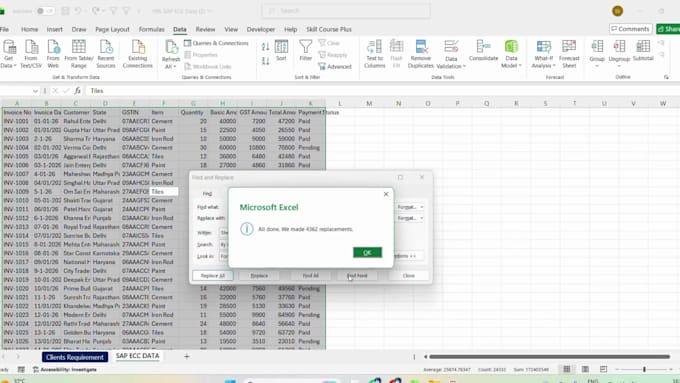Screen dimensions: 680x383
Task: Switch to Review ribbon tab
Action: coord(205,29)
